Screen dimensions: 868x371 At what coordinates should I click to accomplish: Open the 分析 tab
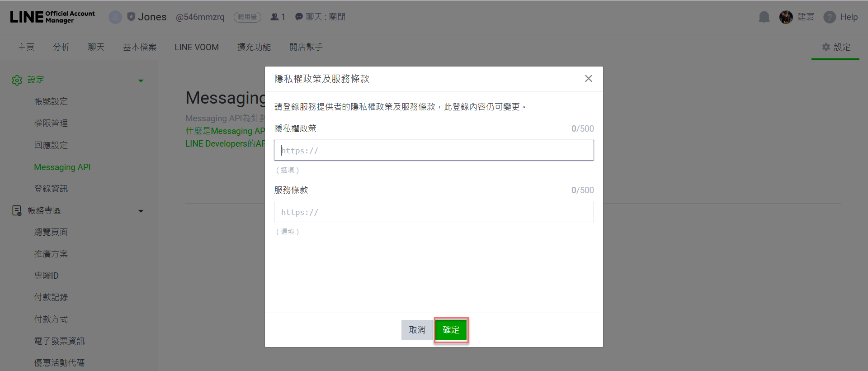(x=61, y=47)
